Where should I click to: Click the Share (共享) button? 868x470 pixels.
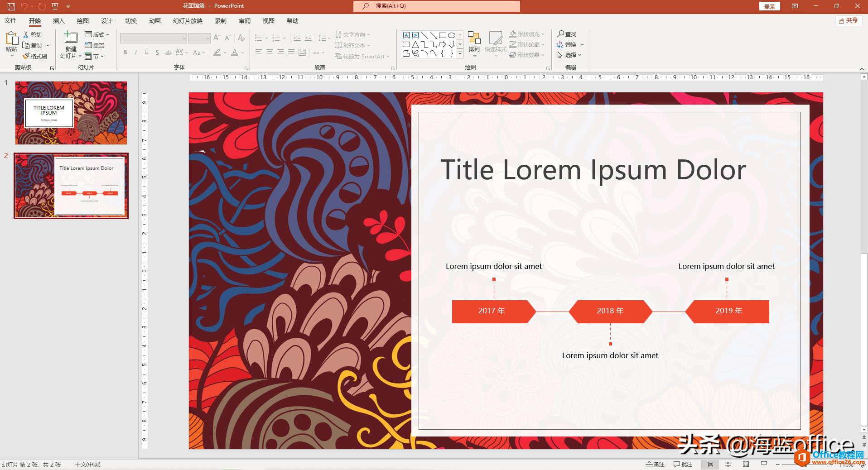(849, 21)
